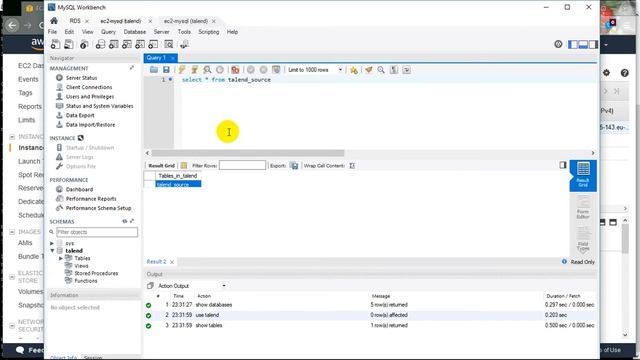Click the home icon tab

point(54,21)
